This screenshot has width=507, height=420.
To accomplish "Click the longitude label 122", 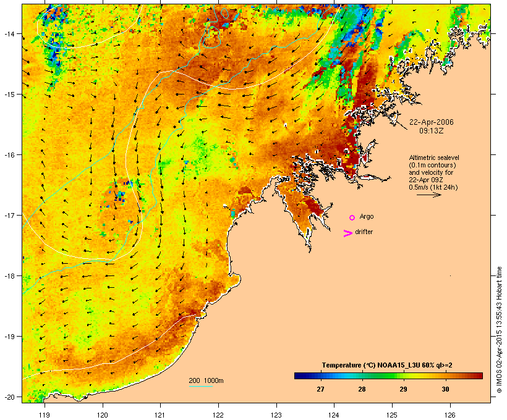I will (x=218, y=415).
